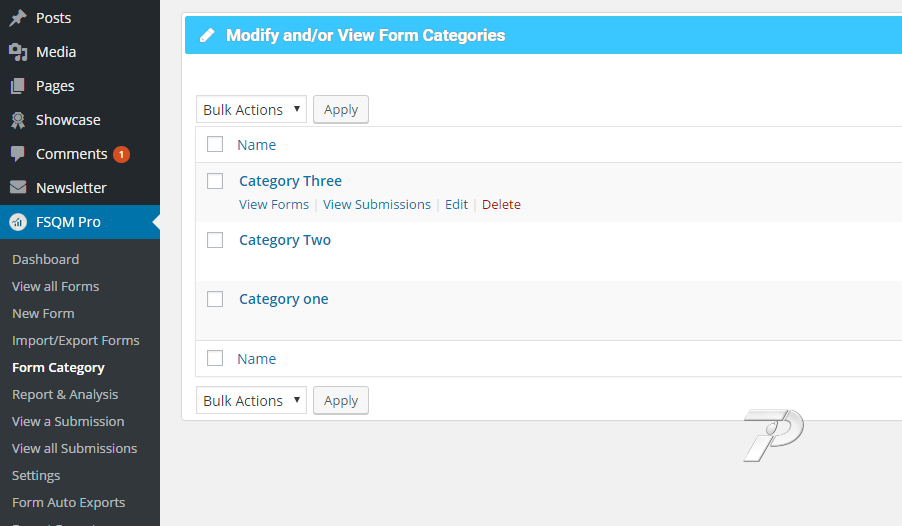The height and width of the screenshot is (526, 902).
Task: Click the Showcase ribbon icon
Action: tap(18, 120)
